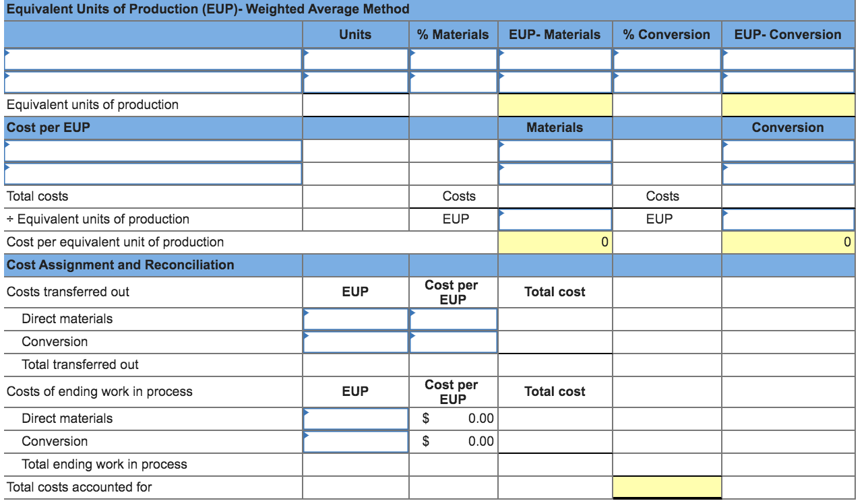This screenshot has height=501, width=868.
Task: Select the yellow Total costs accounted for cell
Action: [x=666, y=486]
